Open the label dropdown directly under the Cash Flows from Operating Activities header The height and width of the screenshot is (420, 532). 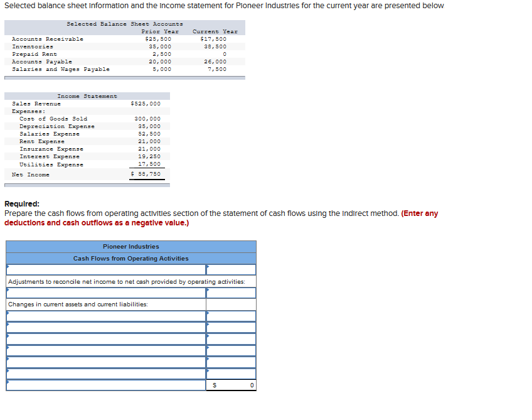coord(106,269)
